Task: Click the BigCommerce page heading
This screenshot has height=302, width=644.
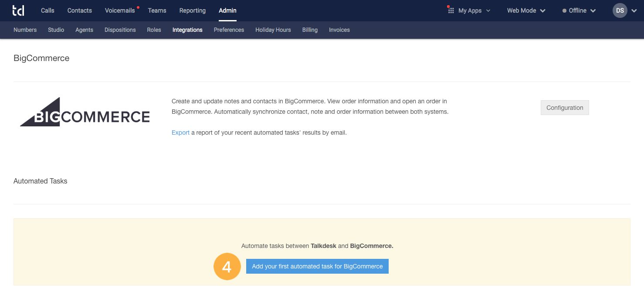Action: coord(41,58)
